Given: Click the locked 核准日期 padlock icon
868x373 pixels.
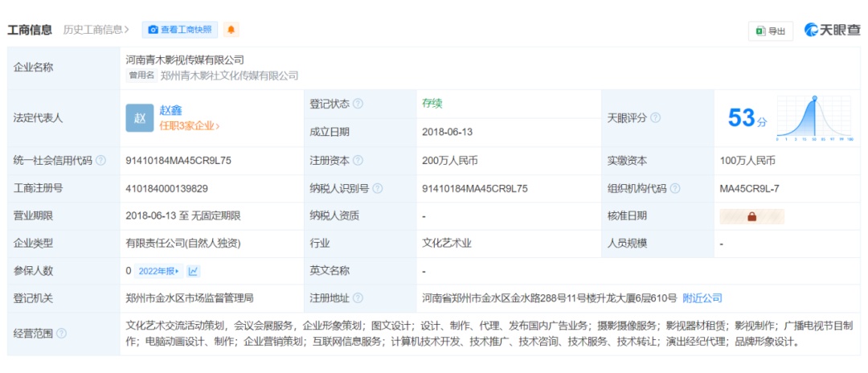Looking at the screenshot, I should pyautogui.click(x=752, y=216).
